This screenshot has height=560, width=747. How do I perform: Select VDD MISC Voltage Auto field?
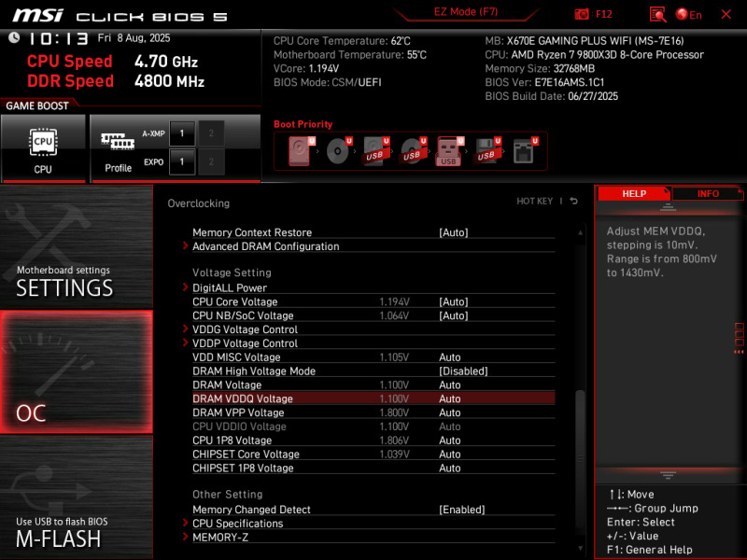click(x=450, y=357)
